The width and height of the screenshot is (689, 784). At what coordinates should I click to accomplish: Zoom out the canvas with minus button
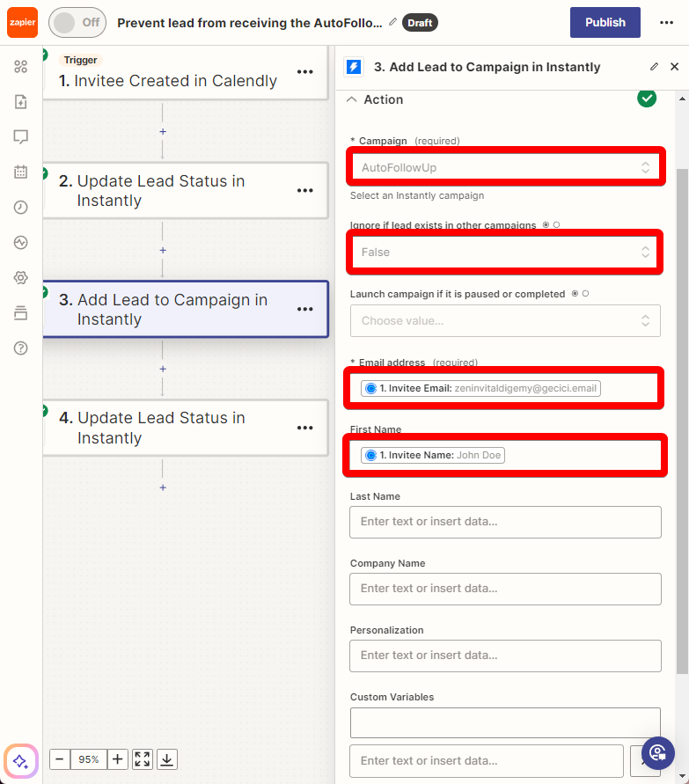click(60, 759)
